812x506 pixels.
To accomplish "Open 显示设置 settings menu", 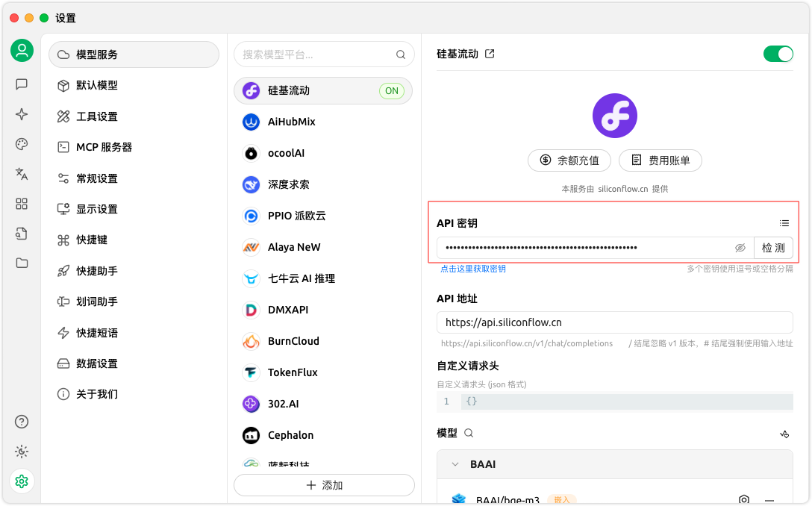I will click(x=134, y=209).
